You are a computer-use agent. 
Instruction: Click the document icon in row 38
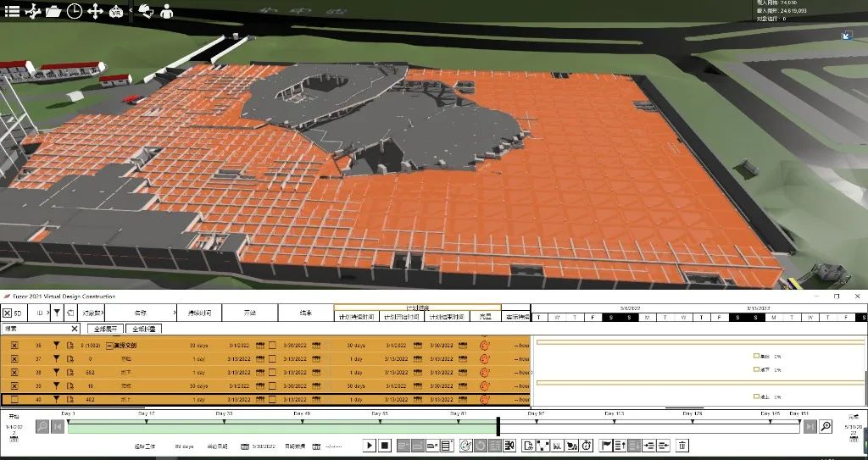[x=70, y=373]
